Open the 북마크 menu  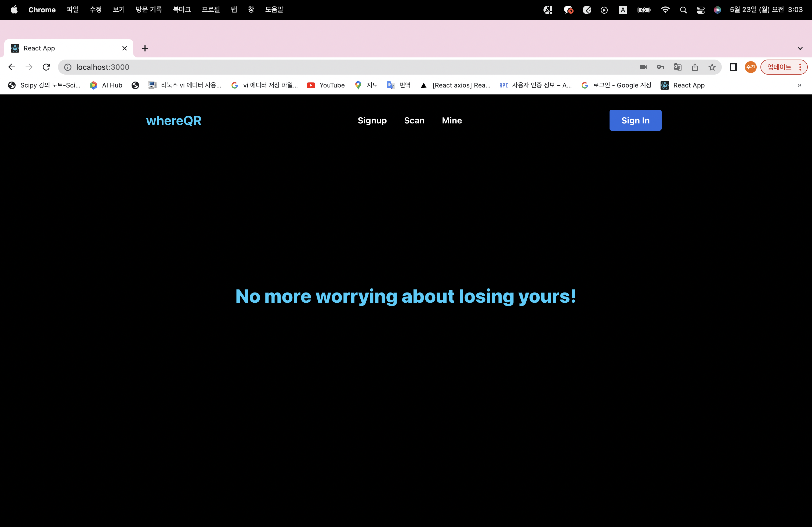(x=182, y=10)
